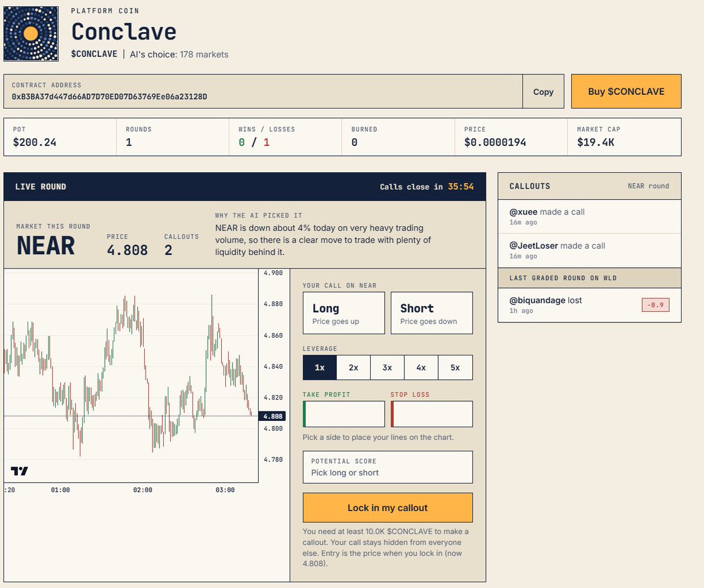Click the -0.9 score badge
This screenshot has width=704, height=588.
[x=655, y=305]
